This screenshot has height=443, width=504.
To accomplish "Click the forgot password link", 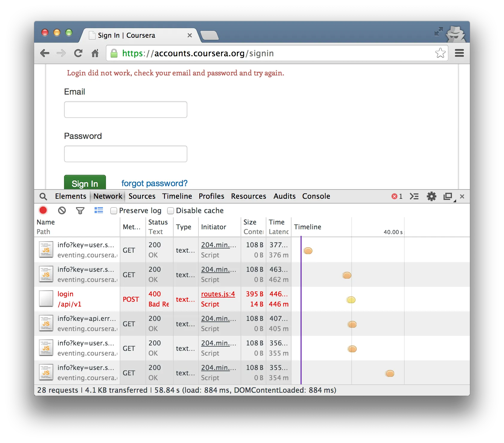I will coord(154,183).
